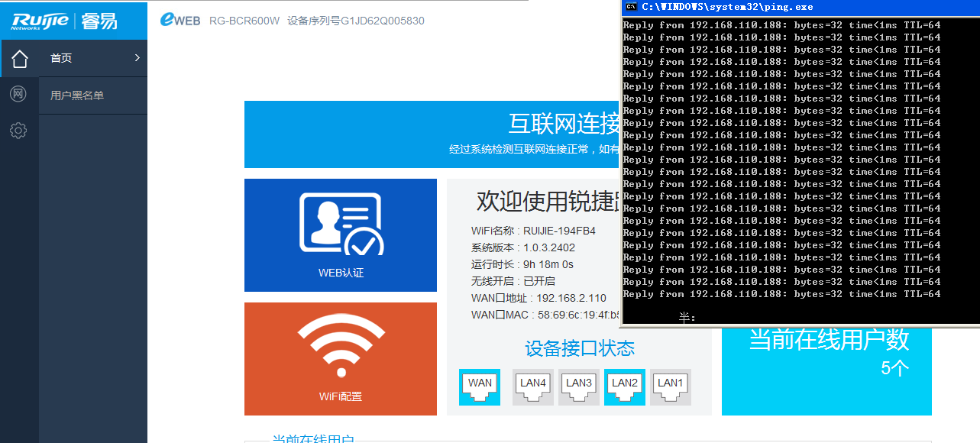This screenshot has width=980, height=443.
Task: Click the home icon in the sidebar
Action: 19,58
